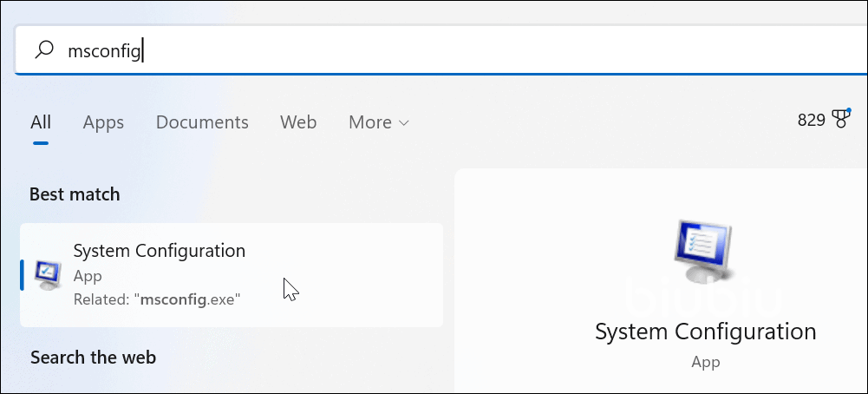The image size is (868, 394).
Task: Click the chevron arrow beside More
Action: coord(403,123)
